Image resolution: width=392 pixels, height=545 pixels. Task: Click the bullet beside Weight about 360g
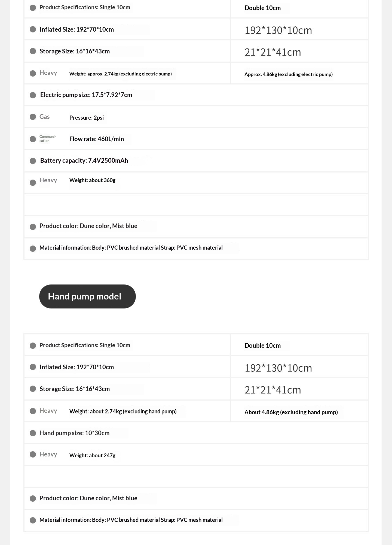[x=33, y=183]
